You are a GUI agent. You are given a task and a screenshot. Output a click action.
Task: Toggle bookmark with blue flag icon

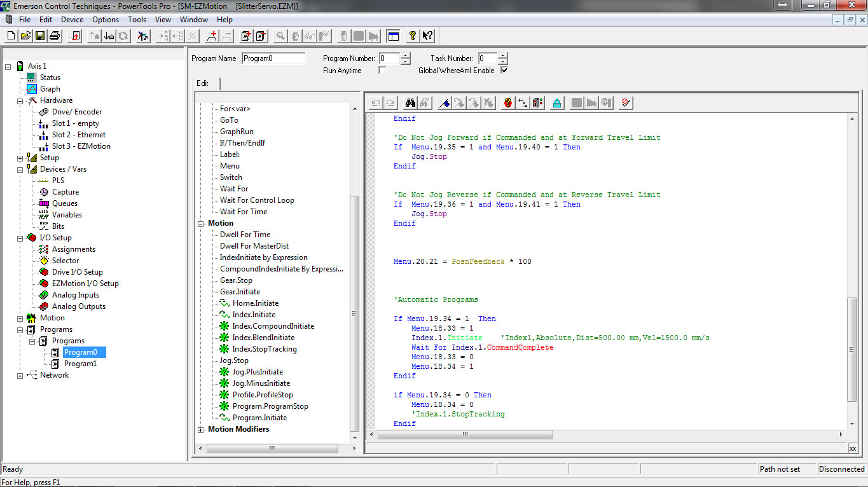pyautogui.click(x=444, y=103)
